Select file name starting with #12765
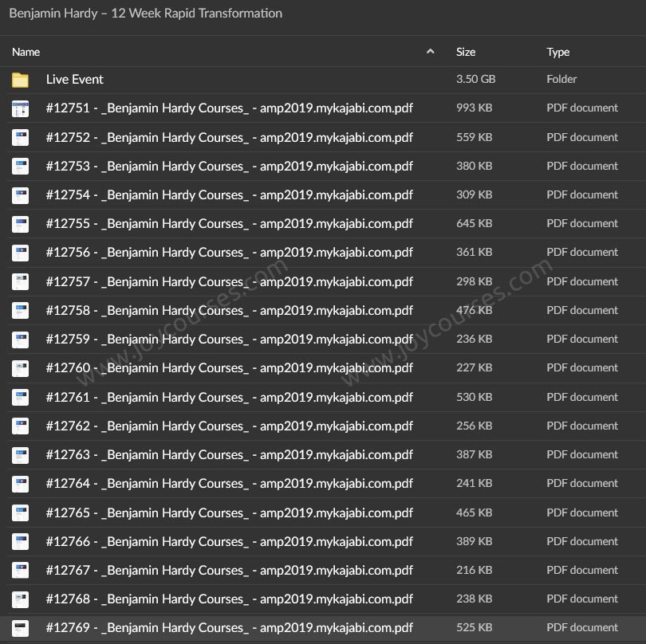 pyautogui.click(x=230, y=513)
